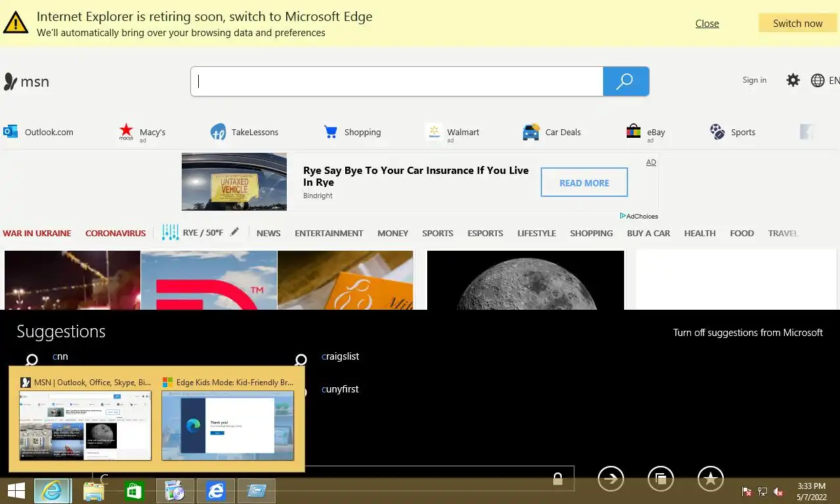Switch to the MSN window preview
The height and width of the screenshot is (504, 840).
click(x=85, y=419)
